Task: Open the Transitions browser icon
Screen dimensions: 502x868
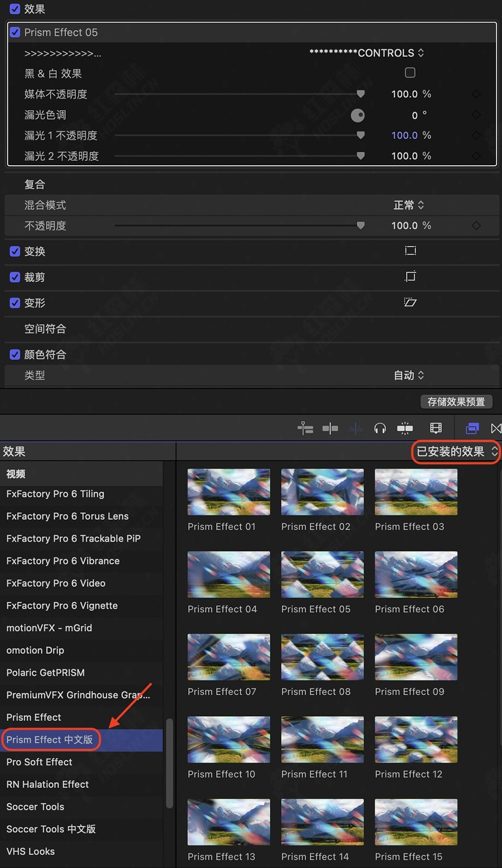Action: click(x=496, y=428)
